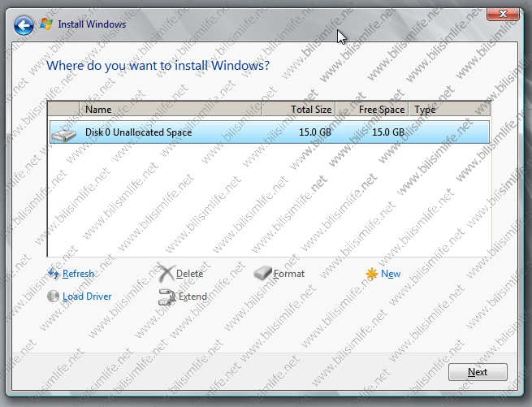Create a partition with New link
The height and width of the screenshot is (407, 532).
click(391, 274)
